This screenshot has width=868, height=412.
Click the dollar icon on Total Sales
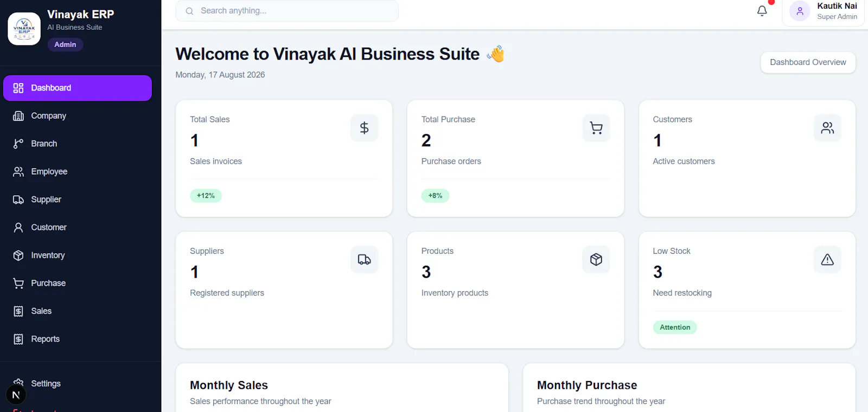click(364, 128)
